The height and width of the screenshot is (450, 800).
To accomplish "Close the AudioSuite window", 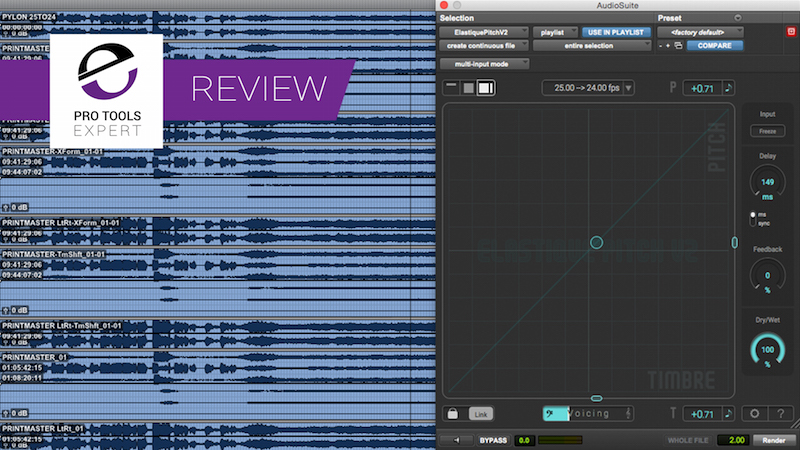I will [x=444, y=5].
